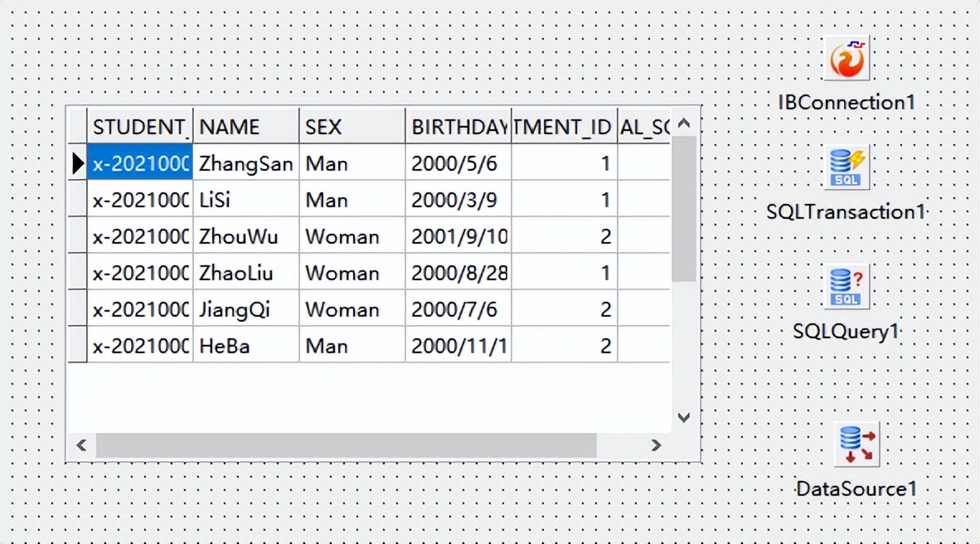Click JiangQi's Woman cell
980x544 pixels.
[352, 309]
